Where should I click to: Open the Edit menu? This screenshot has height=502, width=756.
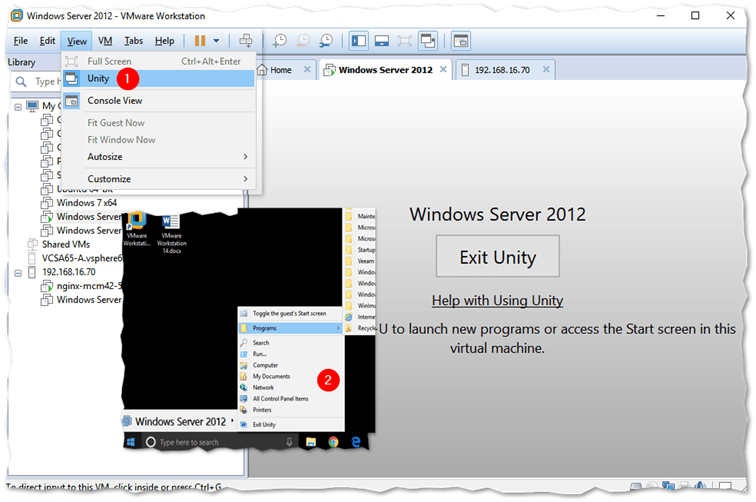[x=47, y=41]
